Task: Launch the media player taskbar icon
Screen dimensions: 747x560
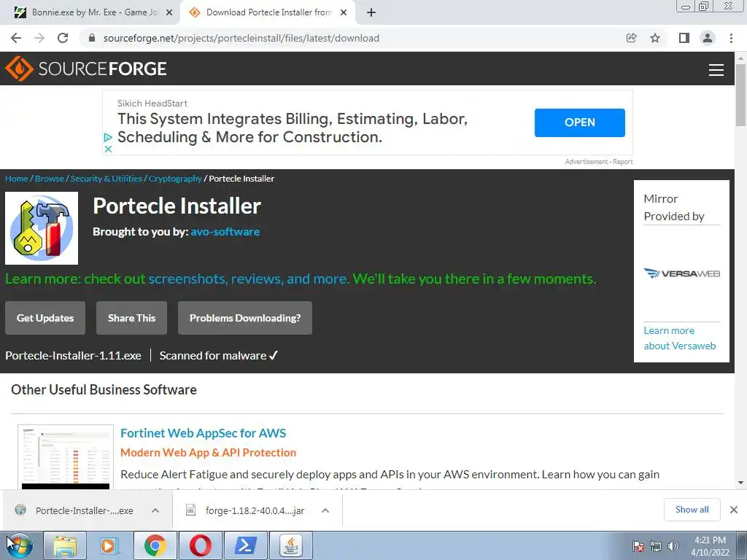Action: (x=109, y=545)
